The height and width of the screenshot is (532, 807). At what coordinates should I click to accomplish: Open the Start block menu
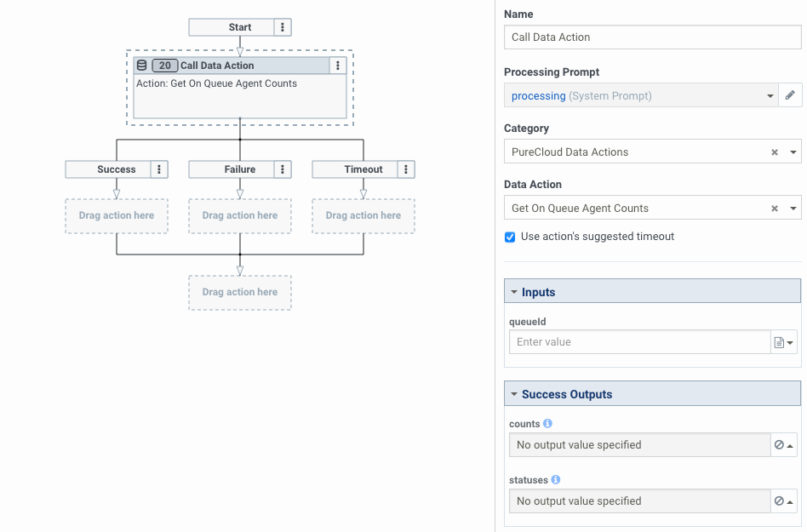point(282,26)
